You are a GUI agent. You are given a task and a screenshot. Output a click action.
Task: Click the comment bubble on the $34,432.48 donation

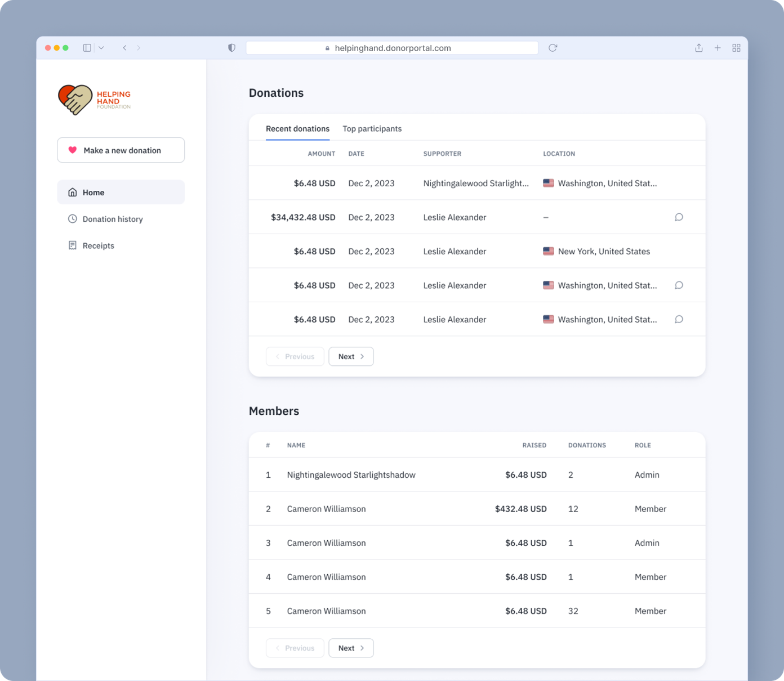(x=679, y=217)
